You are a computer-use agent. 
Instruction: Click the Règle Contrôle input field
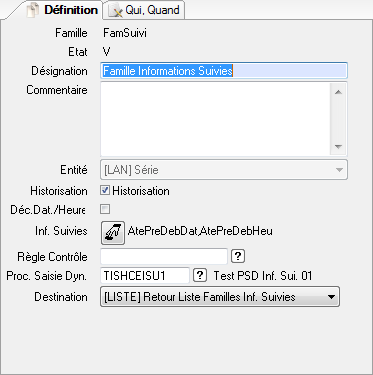pos(164,256)
